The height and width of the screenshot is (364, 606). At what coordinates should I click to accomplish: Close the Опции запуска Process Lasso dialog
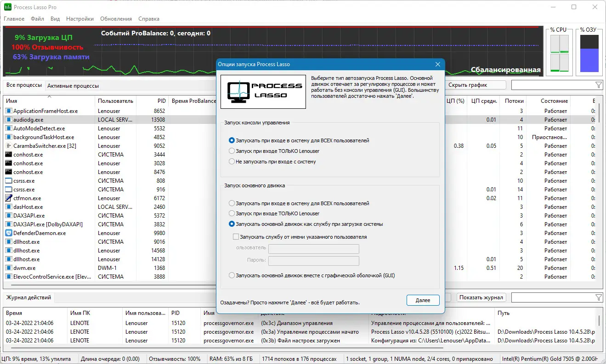(x=438, y=64)
